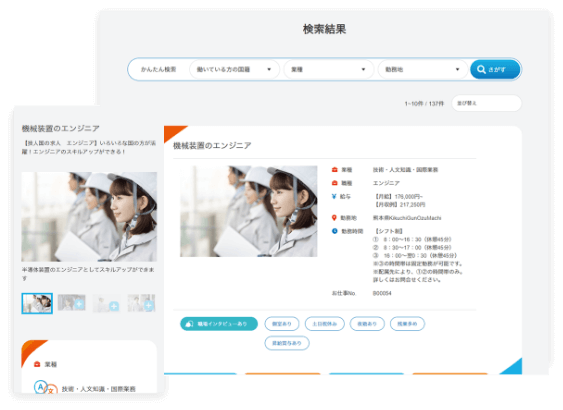Select the 夜勤あり tag pill
The height and width of the screenshot is (410, 563).
[367, 324]
